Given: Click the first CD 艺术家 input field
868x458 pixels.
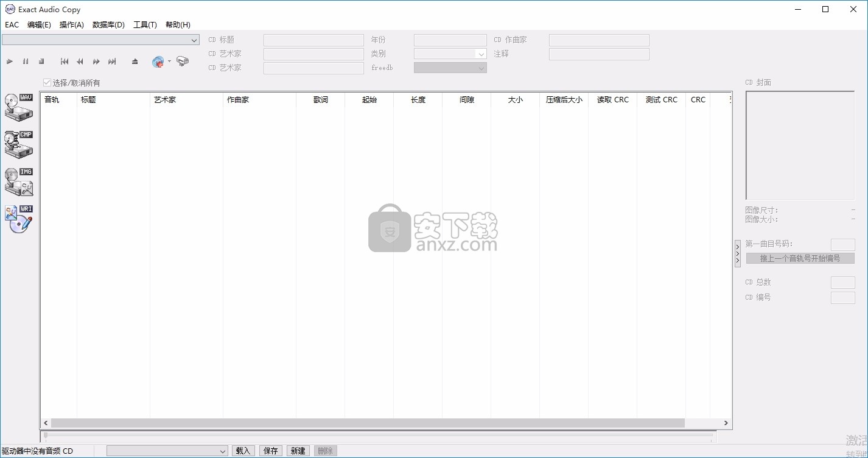Looking at the screenshot, I should (x=313, y=54).
